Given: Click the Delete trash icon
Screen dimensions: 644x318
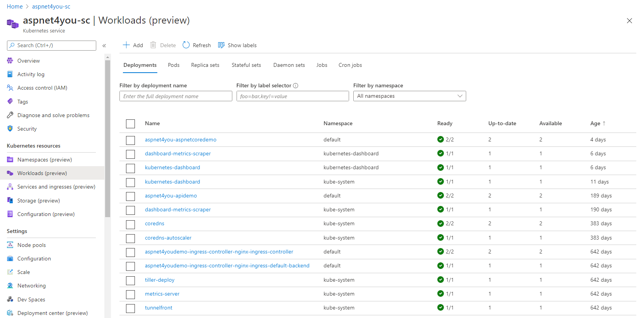Looking at the screenshot, I should 153,45.
